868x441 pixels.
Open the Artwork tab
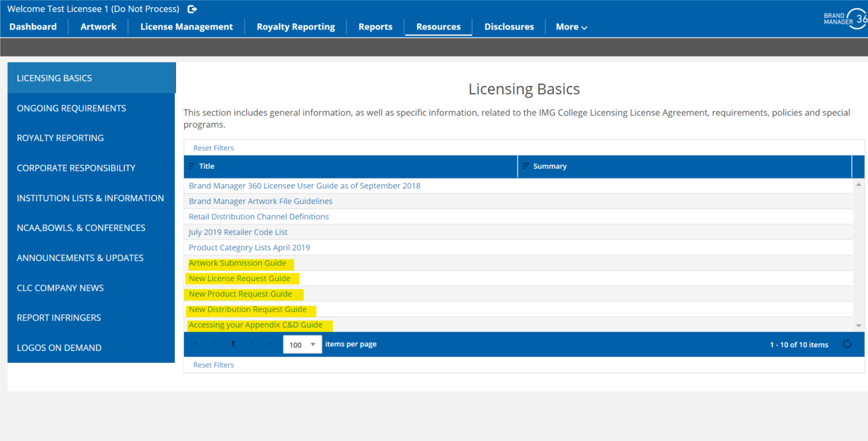(x=98, y=27)
